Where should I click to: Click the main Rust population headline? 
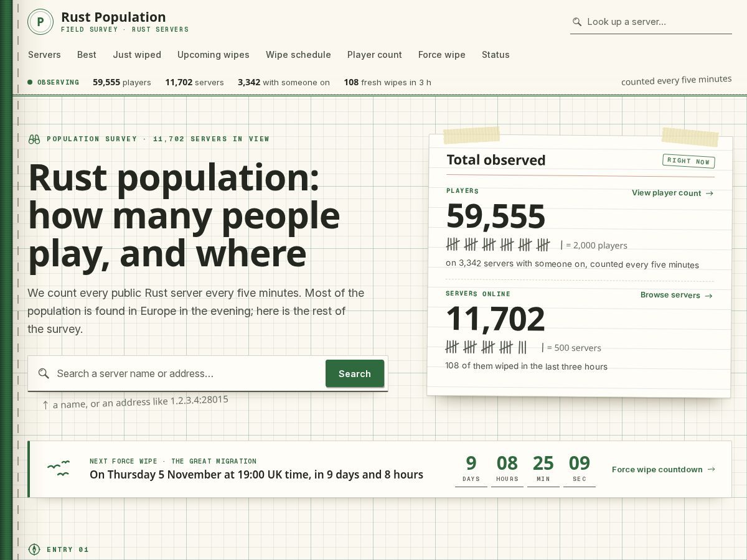[184, 215]
